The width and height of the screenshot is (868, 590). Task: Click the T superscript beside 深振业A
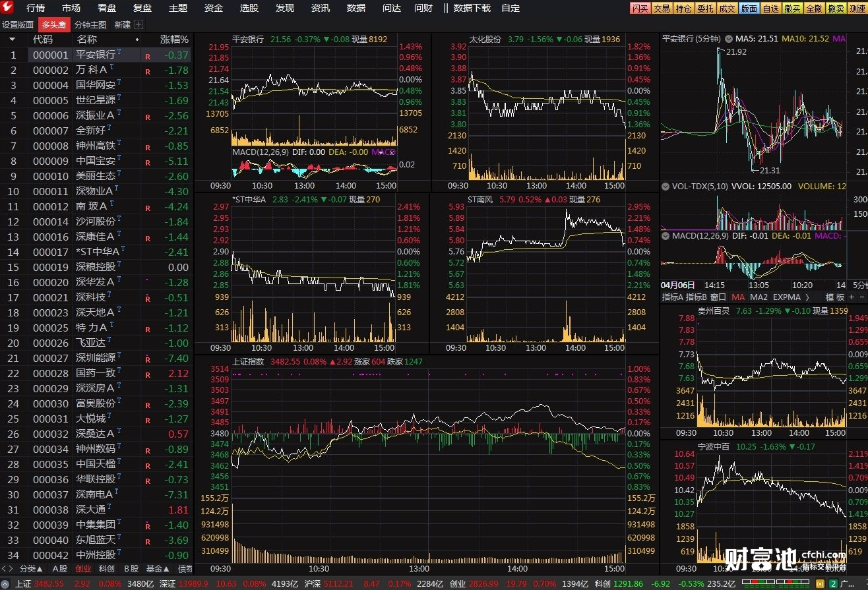119,112
